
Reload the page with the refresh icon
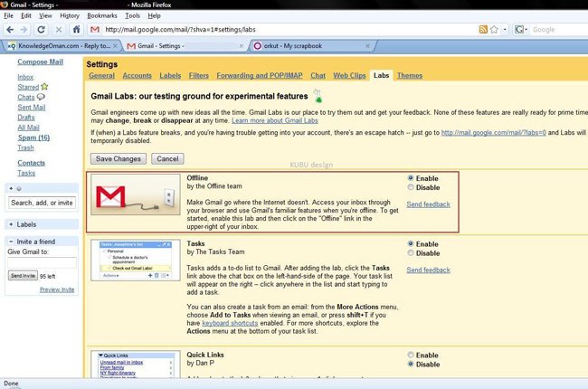[42, 29]
